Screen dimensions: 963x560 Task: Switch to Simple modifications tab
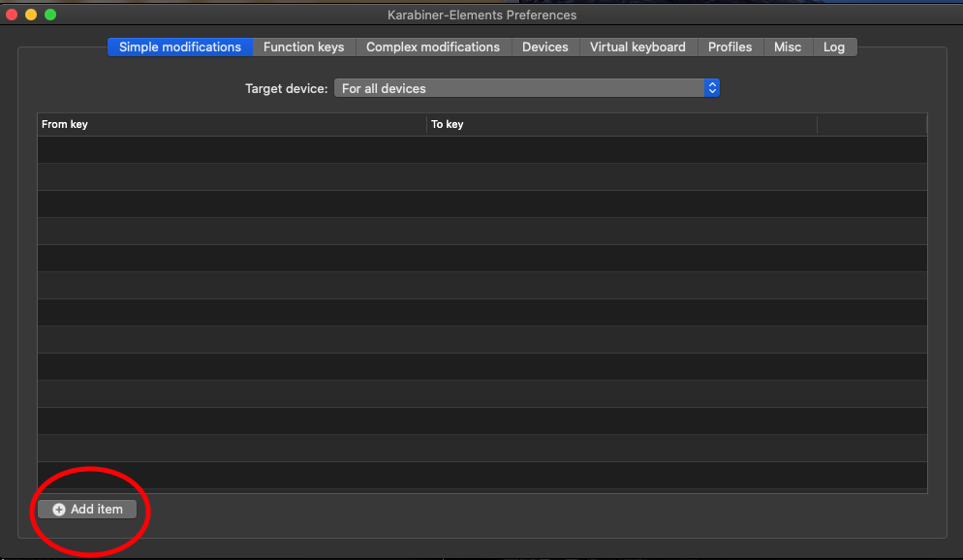click(180, 47)
